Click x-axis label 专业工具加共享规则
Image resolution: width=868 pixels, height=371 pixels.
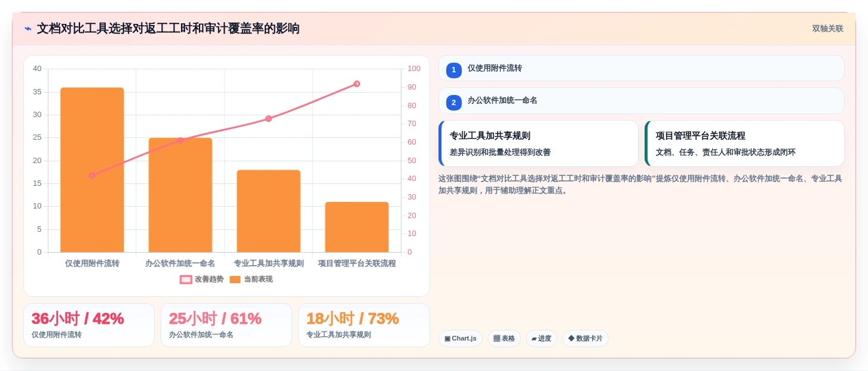point(268,263)
